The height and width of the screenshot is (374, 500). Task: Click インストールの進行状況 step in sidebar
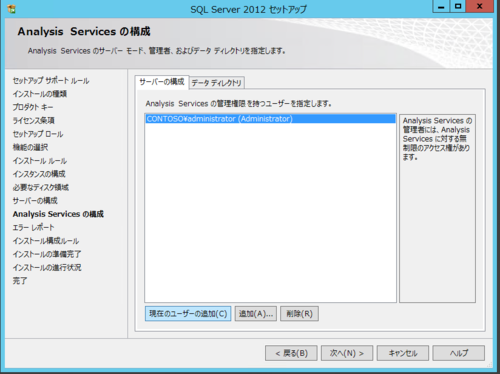point(47,267)
